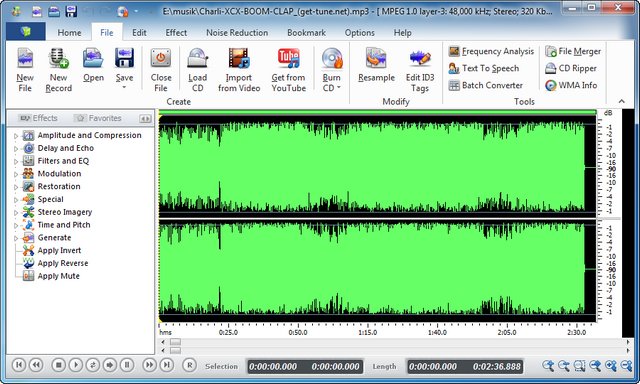Expand Modulation tree node
This screenshot has height=384, width=640.
coord(16,174)
